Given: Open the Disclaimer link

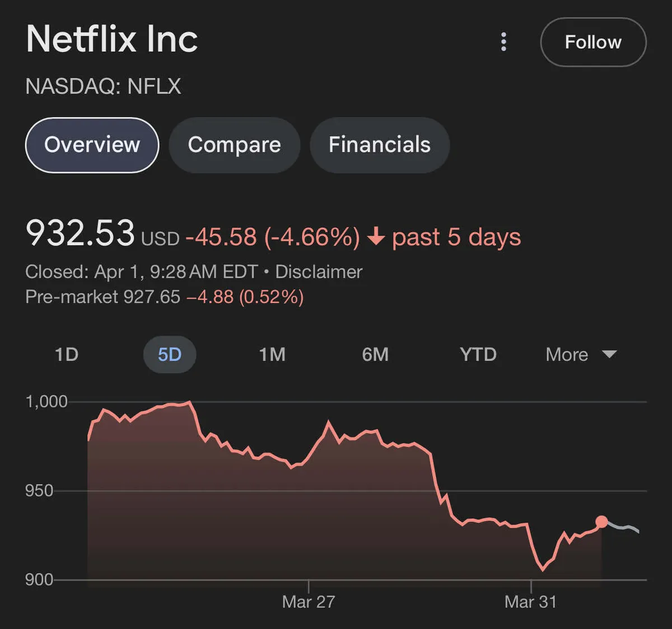Looking at the screenshot, I should coord(319,272).
